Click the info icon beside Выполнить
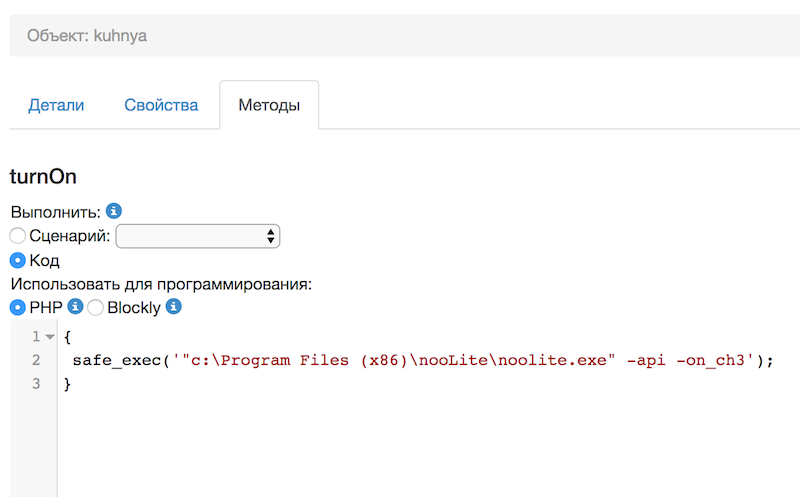Viewport: 800px width, 497px height. 114,212
